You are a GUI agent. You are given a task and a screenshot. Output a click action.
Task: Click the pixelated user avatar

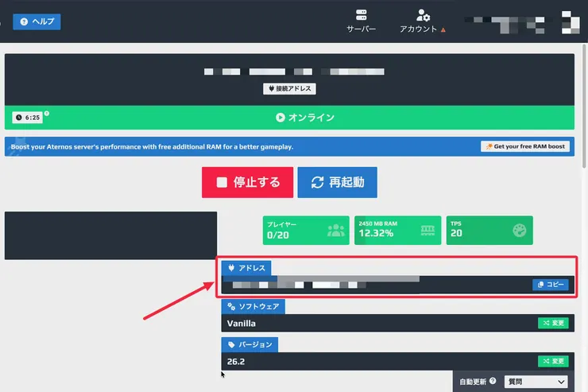[570, 22]
